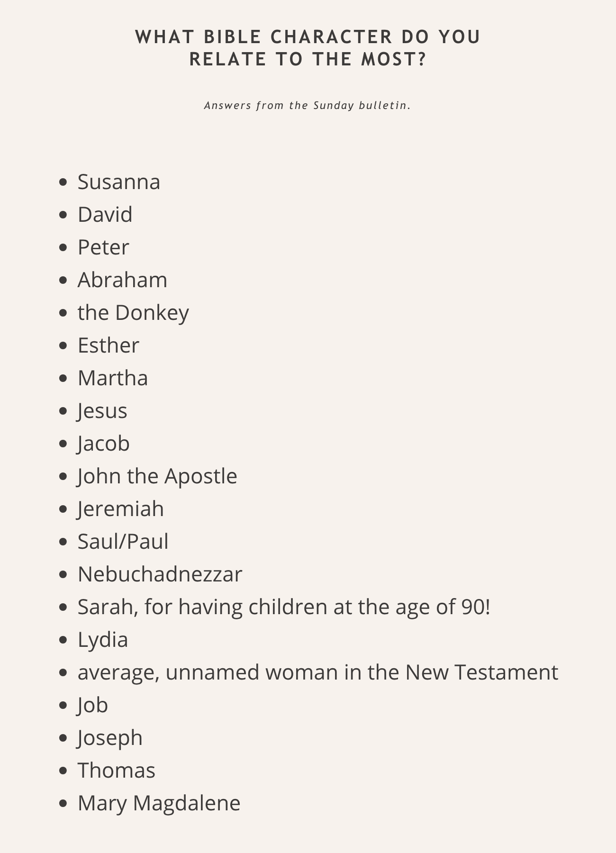Click the heading about Bible characters
Screen dimensions: 616x853
308,48
